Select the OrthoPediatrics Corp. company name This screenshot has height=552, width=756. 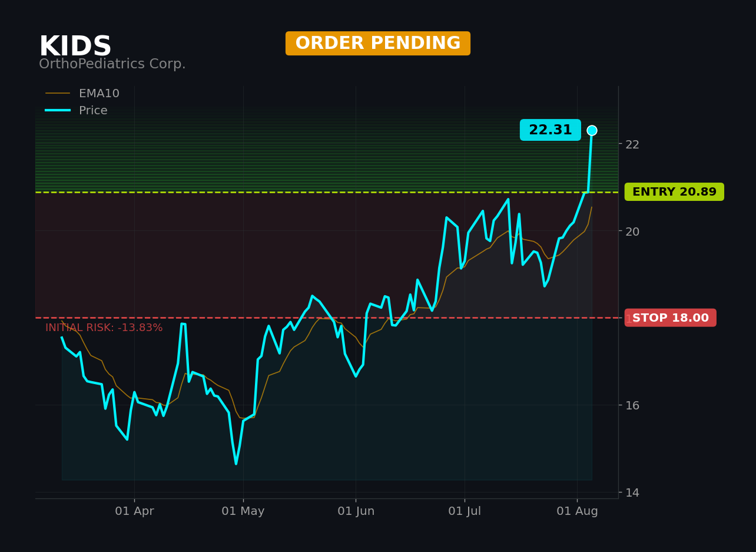(x=112, y=64)
